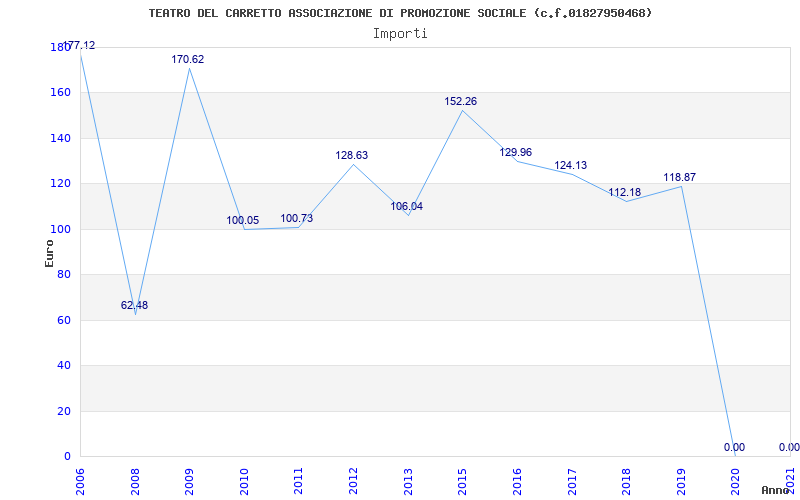
Task: Click the 140 y-axis value
Action: [x=60, y=138]
